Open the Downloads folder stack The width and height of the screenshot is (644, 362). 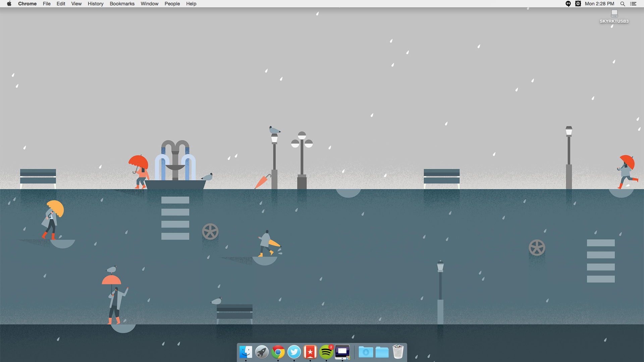pyautogui.click(x=366, y=352)
